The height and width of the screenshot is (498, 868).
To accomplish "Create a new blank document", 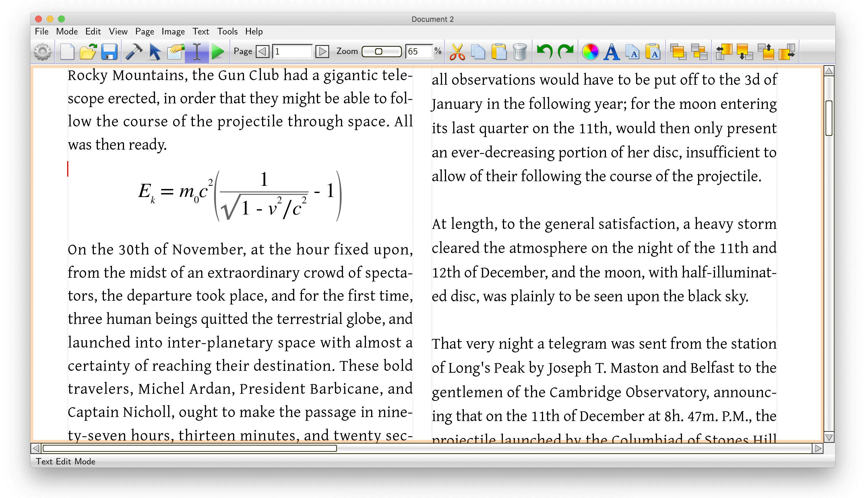I will pos(67,52).
